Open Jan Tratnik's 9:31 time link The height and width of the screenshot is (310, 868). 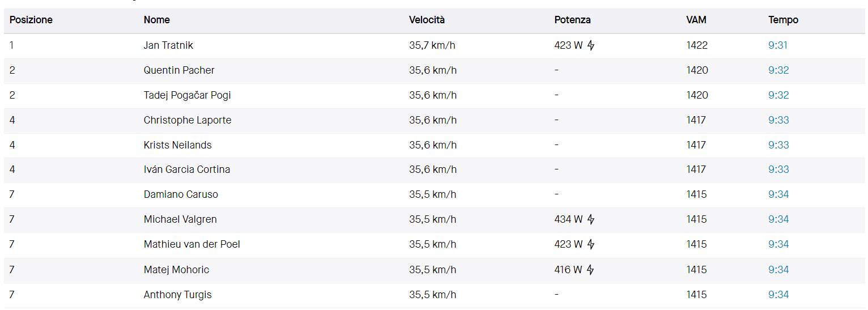pos(777,45)
